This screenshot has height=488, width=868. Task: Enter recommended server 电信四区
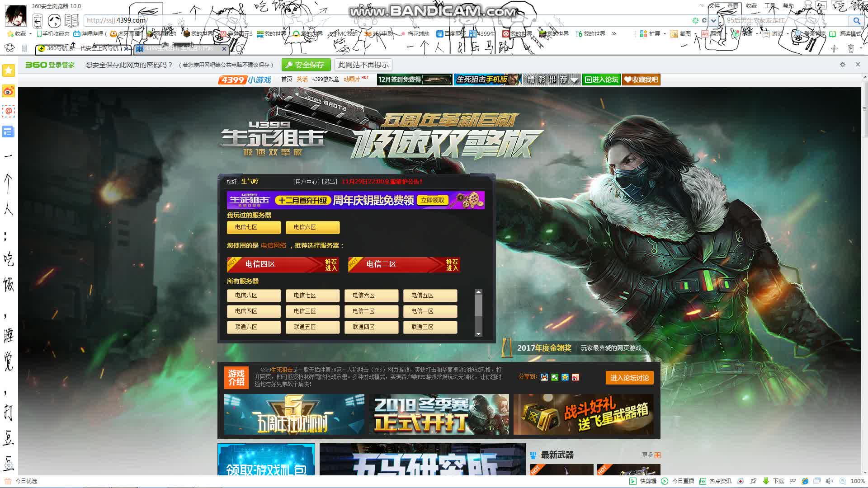pyautogui.click(x=283, y=264)
